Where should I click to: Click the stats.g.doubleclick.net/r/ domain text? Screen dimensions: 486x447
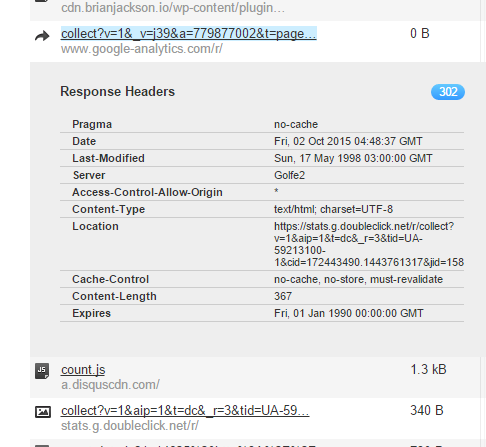click(130, 426)
